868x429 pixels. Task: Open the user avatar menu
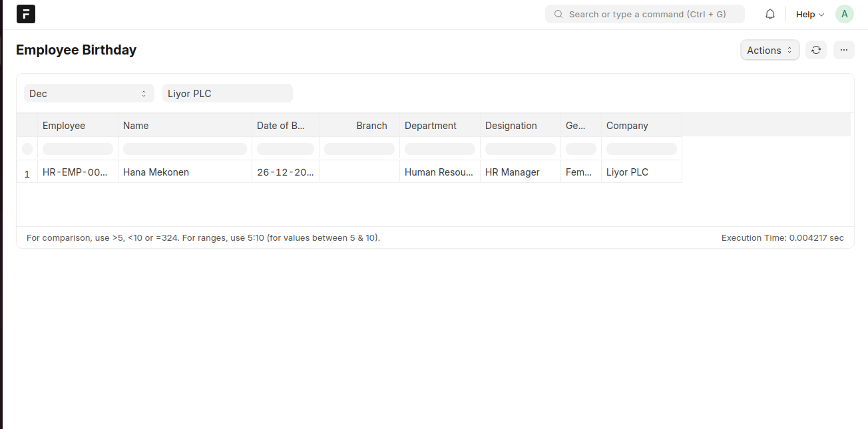[844, 14]
